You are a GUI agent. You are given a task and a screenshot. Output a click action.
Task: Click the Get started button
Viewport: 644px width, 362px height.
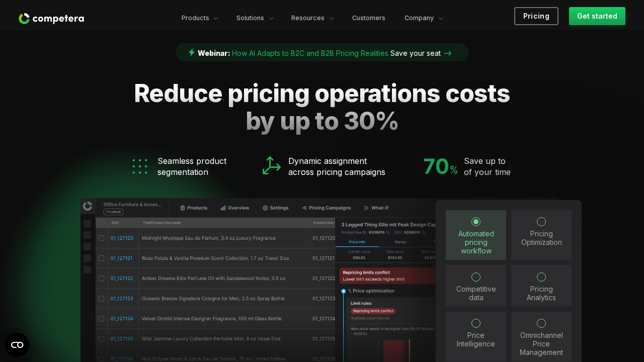[597, 16]
